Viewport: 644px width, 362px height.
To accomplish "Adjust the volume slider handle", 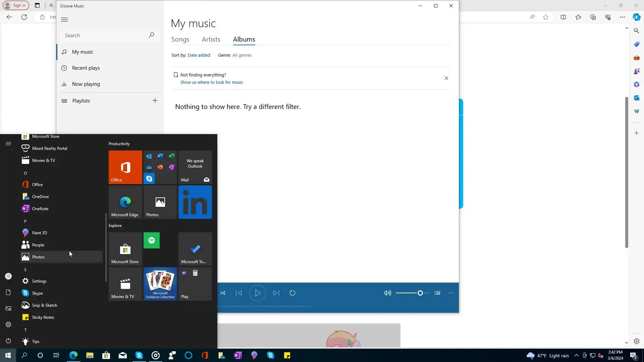I will 420,293.
